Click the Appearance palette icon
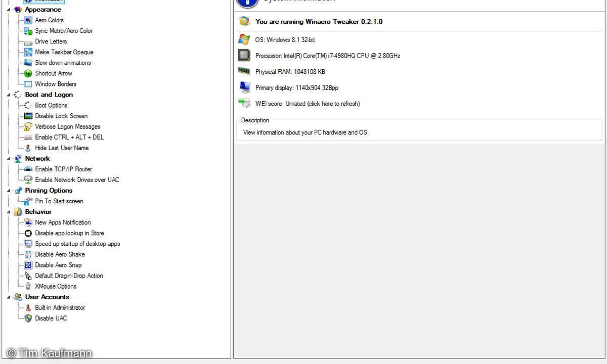 coord(18,10)
